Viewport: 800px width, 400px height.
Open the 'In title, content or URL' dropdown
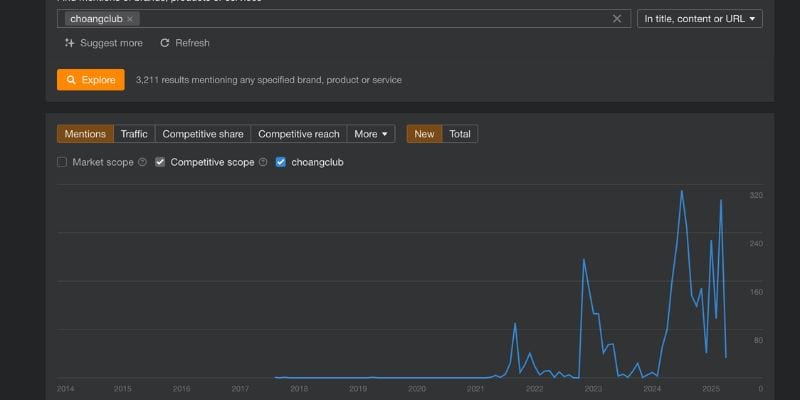699,19
